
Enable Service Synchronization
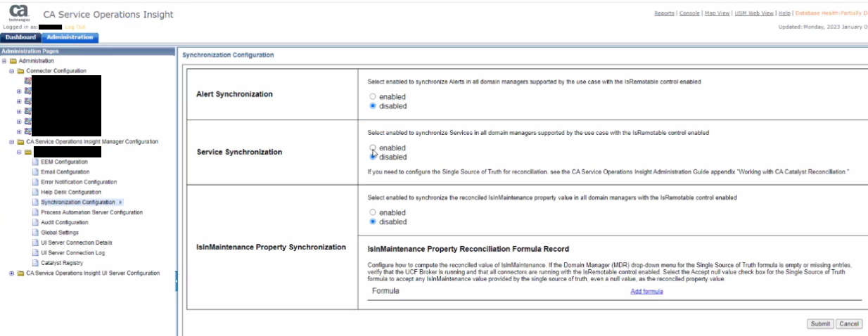(x=373, y=148)
